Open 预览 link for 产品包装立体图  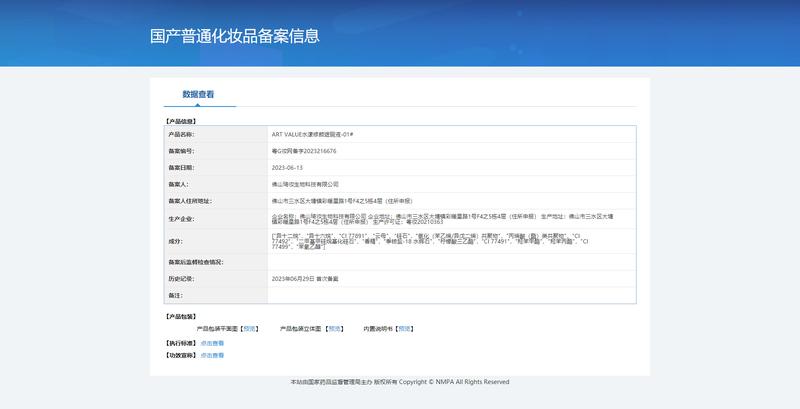[x=334, y=329]
